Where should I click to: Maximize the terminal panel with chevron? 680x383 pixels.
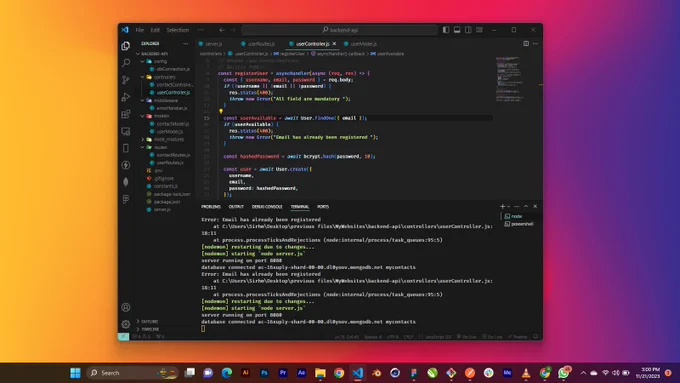[x=526, y=206]
